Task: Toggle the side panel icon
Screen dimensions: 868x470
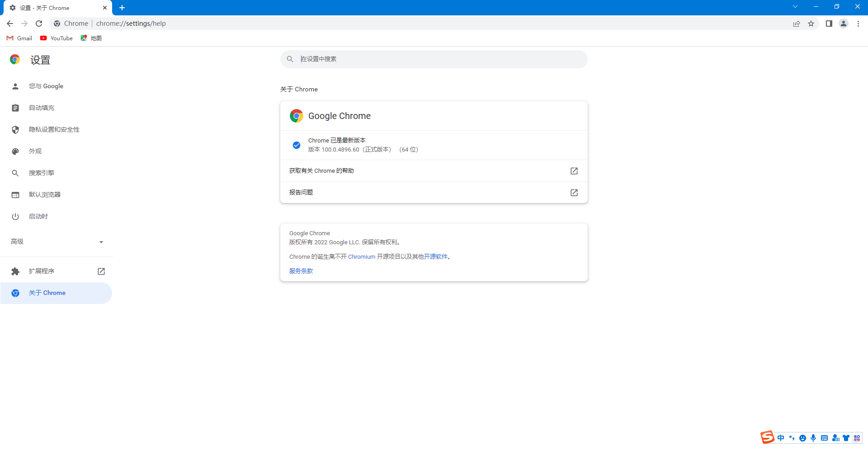Action: tap(829, 24)
